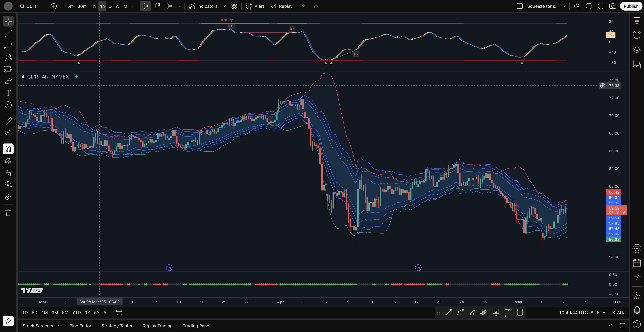Click the Publish button

point(631,6)
